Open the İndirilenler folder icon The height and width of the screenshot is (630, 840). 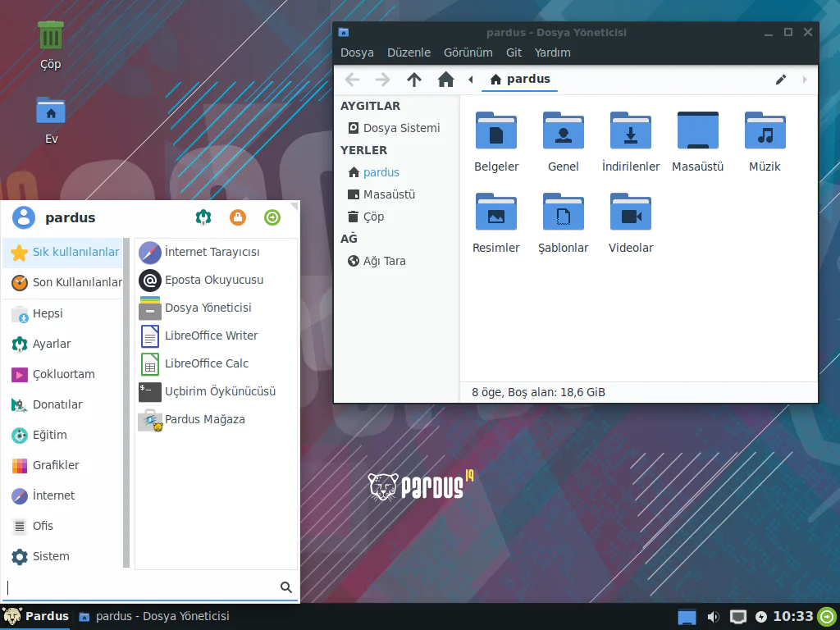pyautogui.click(x=630, y=132)
